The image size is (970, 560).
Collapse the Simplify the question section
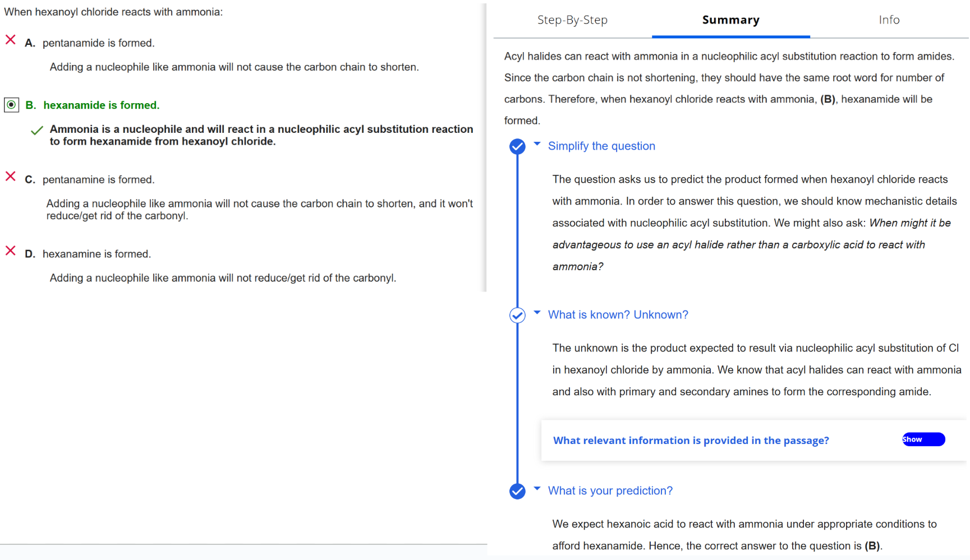537,144
